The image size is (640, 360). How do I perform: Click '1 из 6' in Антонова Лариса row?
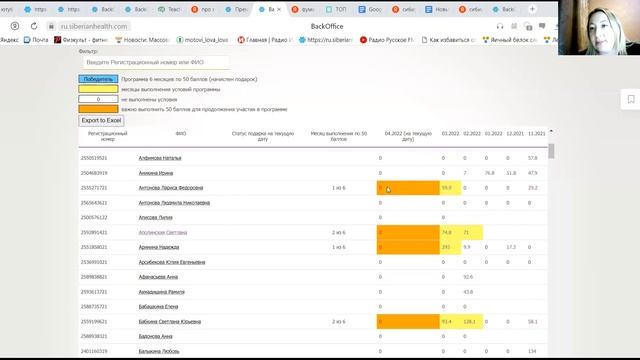coord(339,188)
